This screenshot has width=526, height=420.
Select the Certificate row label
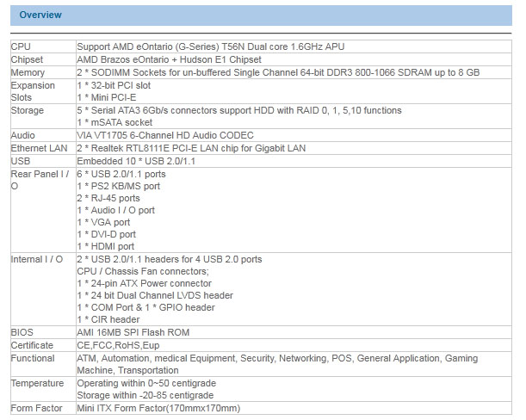pos(33,345)
